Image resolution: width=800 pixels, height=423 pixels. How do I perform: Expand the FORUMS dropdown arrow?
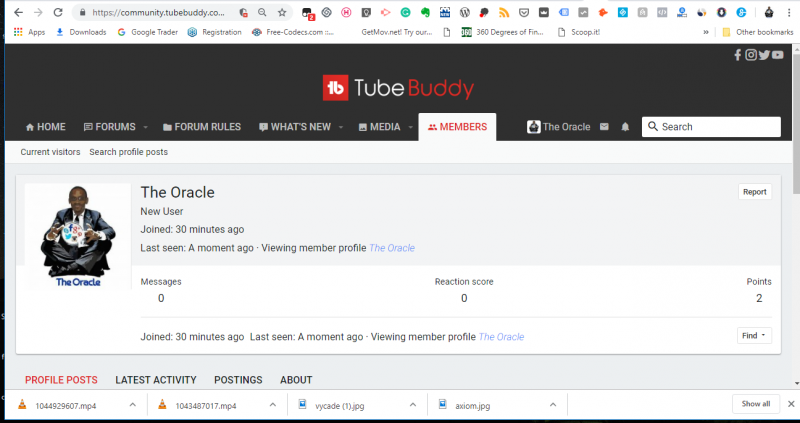[146, 128]
